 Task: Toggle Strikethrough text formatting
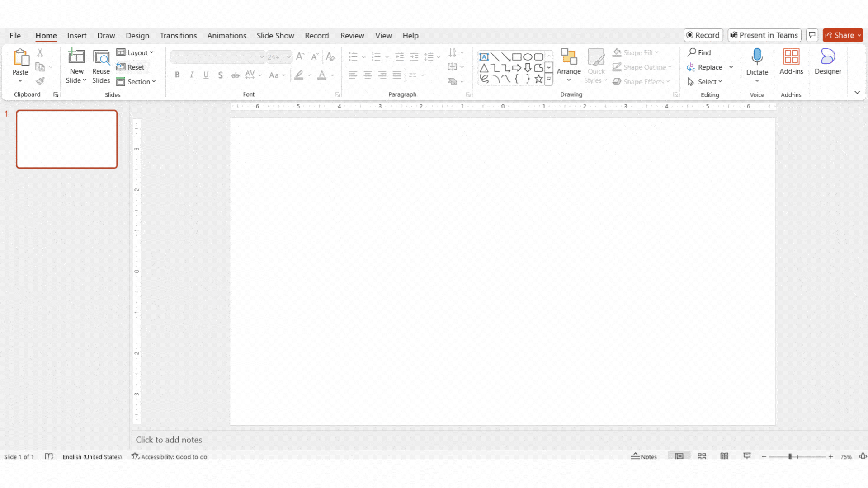pos(236,75)
